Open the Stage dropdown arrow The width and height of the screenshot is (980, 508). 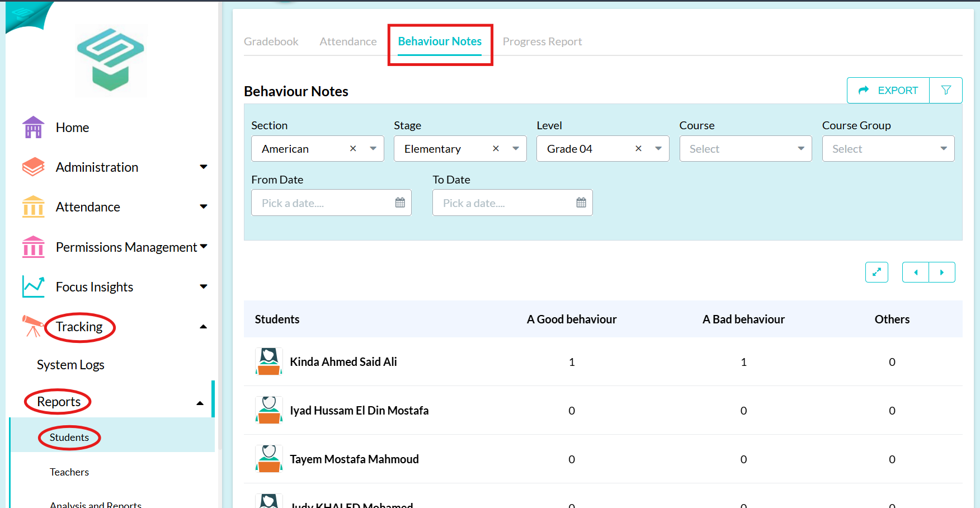pos(516,148)
